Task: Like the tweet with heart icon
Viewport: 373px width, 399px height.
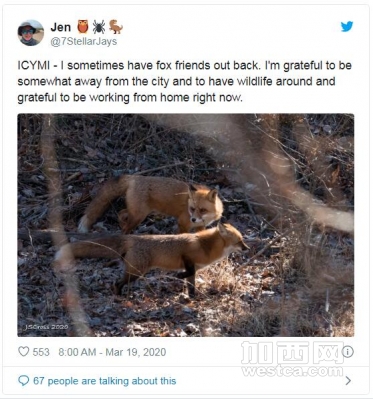Action: [x=23, y=352]
